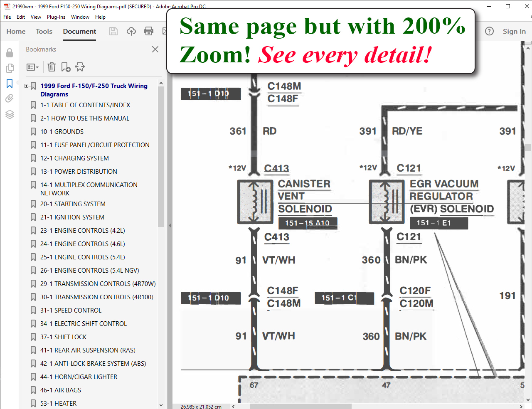The width and height of the screenshot is (532, 409).
Task: Go to 10-1 GROUNDS bookmark
Action: pyautogui.click(x=62, y=132)
